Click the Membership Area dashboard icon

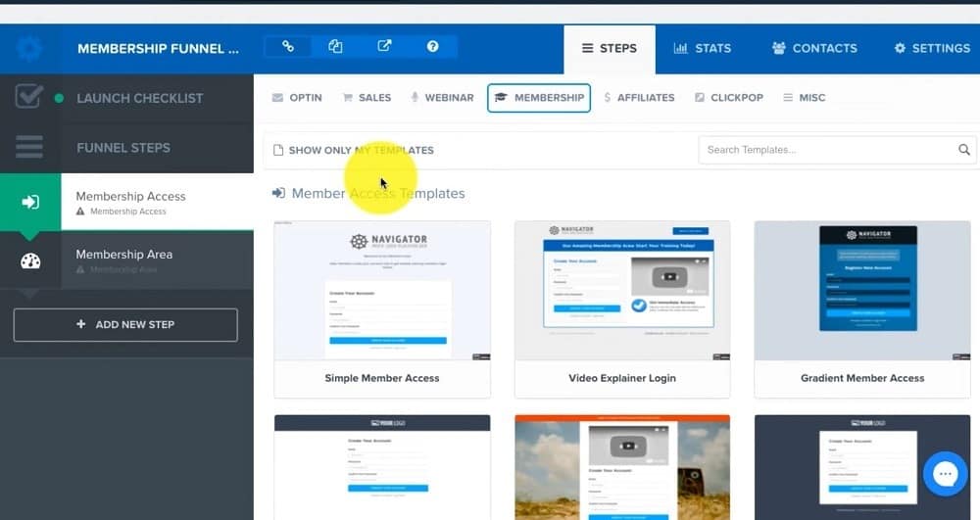[x=30, y=260]
